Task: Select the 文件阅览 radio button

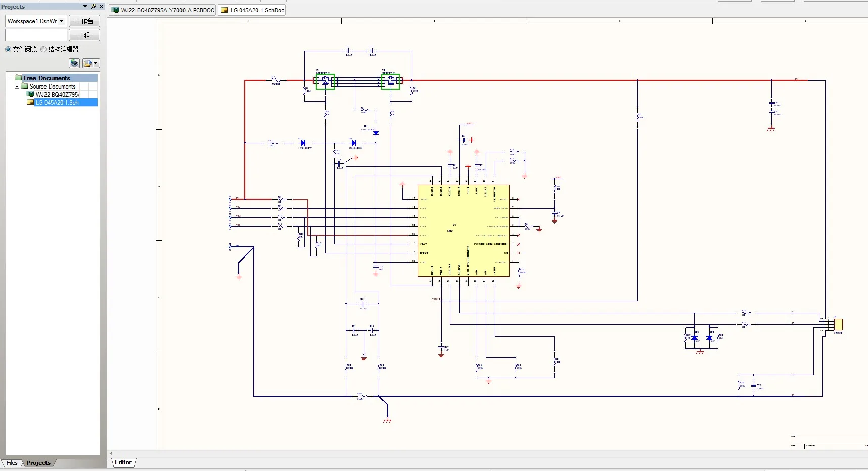Action: pos(8,49)
